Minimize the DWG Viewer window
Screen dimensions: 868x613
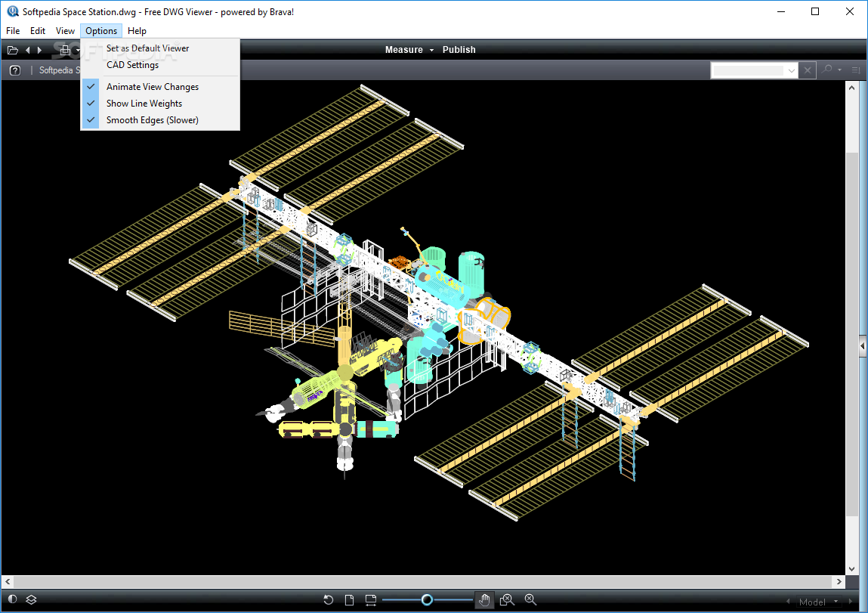[x=781, y=11]
